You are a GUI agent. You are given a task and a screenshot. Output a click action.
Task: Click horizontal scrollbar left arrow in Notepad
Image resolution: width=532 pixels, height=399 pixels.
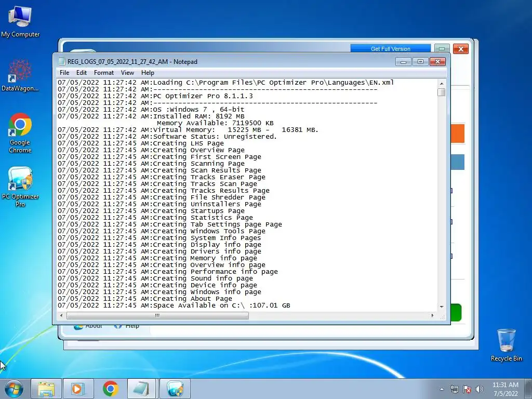tap(61, 315)
